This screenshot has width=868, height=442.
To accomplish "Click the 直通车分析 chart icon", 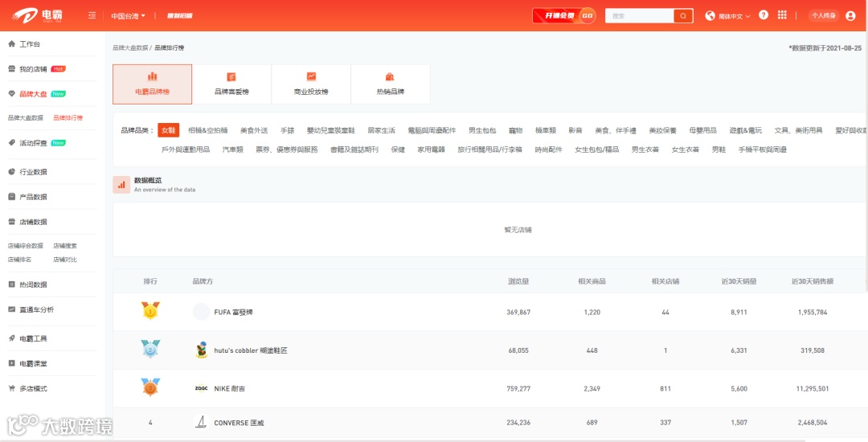I will 11,309.
